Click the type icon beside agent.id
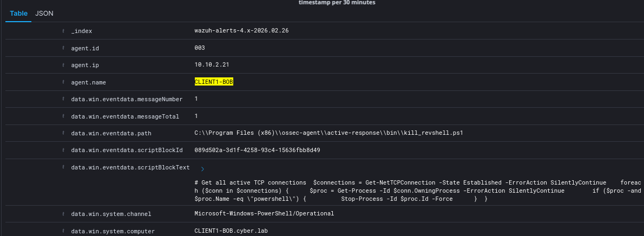 click(x=64, y=48)
